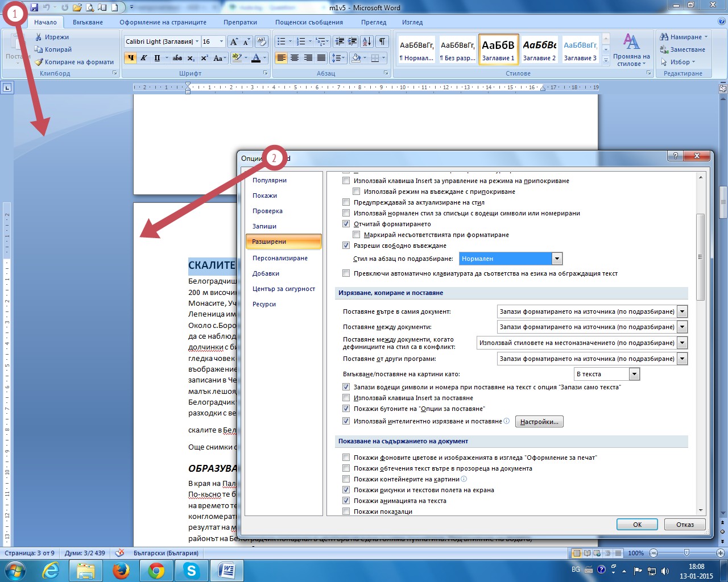Switch to the 'Вмъкване' ribbon tab
Viewport: 728px width, 582px height.
tap(88, 22)
